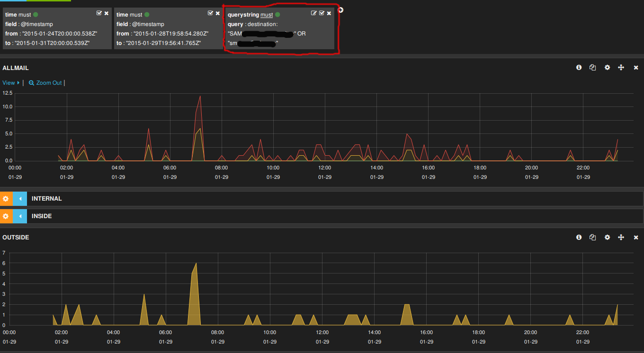Duplicate the ALLMAIL panel
The image size is (644, 353).
click(592, 68)
